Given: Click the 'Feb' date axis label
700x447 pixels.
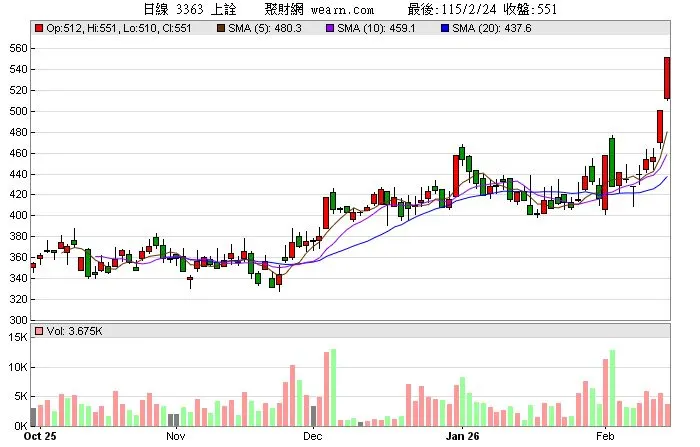Looking at the screenshot, I should [605, 436].
